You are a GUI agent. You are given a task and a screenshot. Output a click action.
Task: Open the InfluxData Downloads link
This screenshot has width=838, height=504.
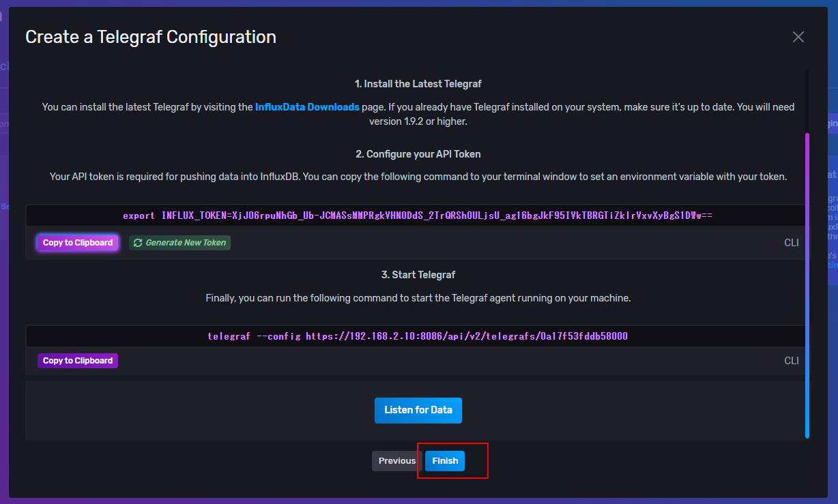point(307,107)
